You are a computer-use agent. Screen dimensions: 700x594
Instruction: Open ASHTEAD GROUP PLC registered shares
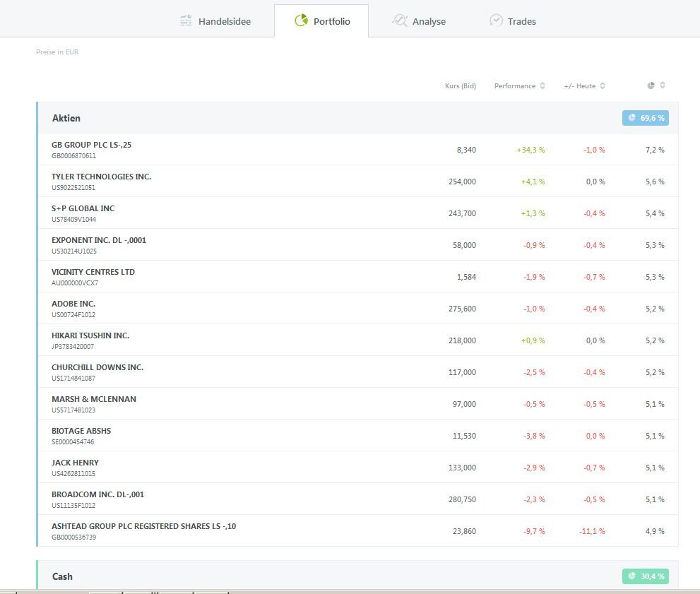(x=143, y=526)
